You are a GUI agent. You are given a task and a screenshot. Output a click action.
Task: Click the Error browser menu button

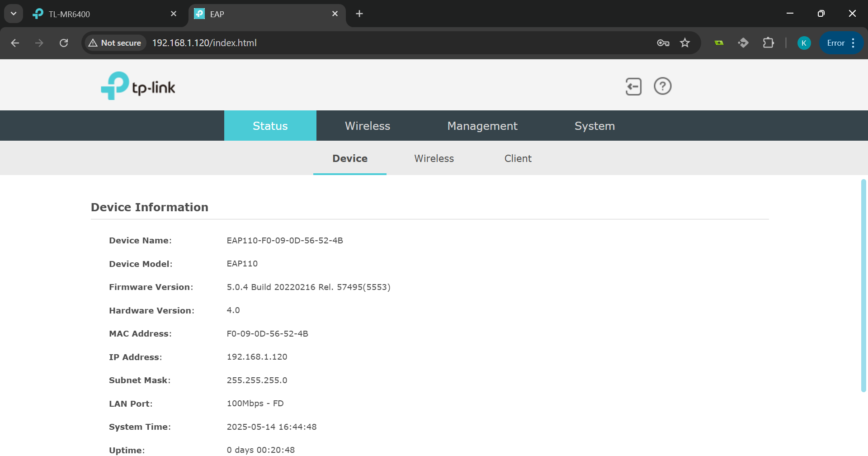click(x=841, y=43)
